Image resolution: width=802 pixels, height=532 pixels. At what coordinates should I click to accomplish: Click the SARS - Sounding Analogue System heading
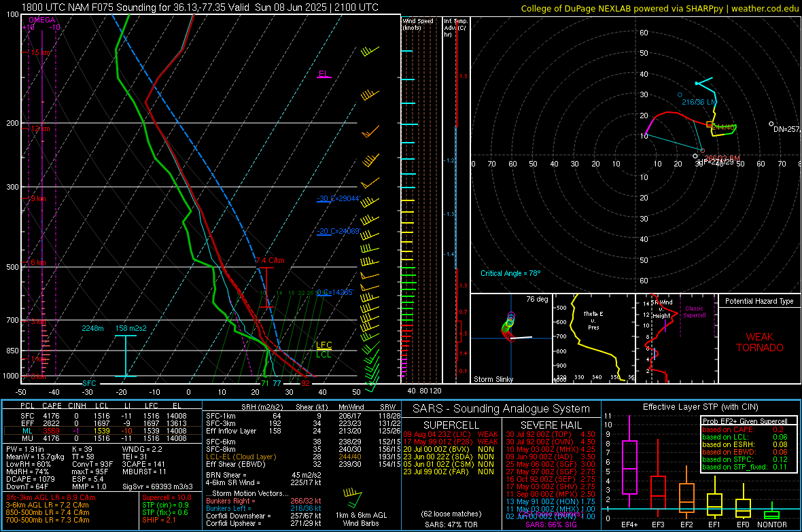click(501, 409)
